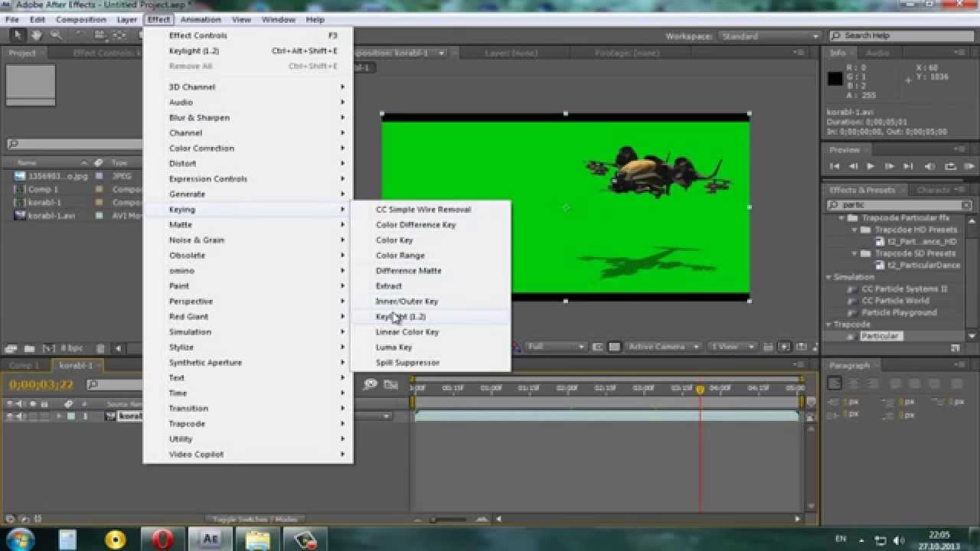980x551 pixels.
Task: Select Particular effect in presets list
Action: coord(880,336)
